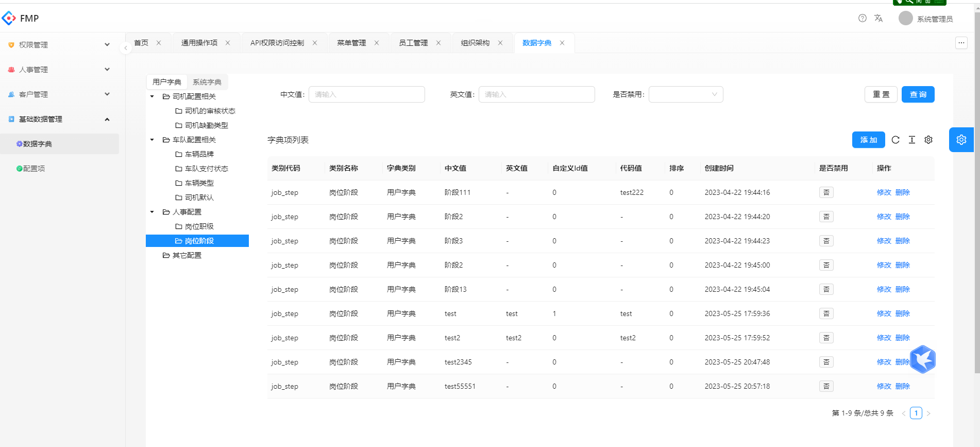Click 删除 for the test55551 row

coord(903,386)
